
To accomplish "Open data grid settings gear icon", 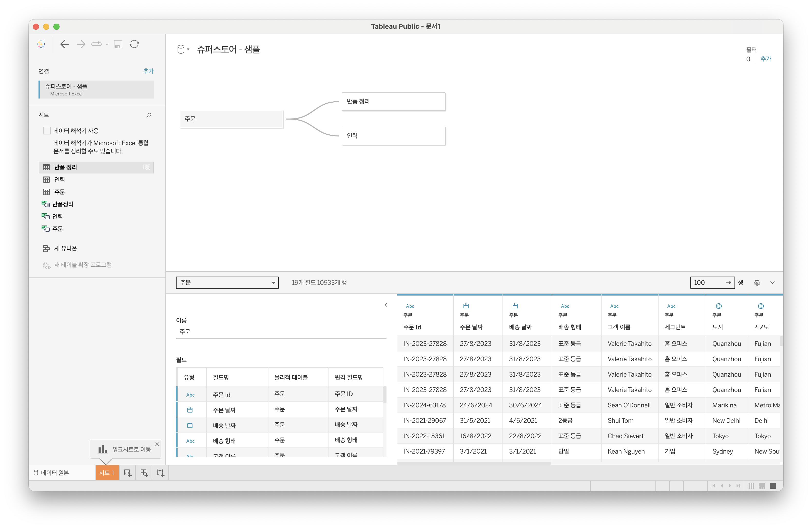I will tap(757, 283).
